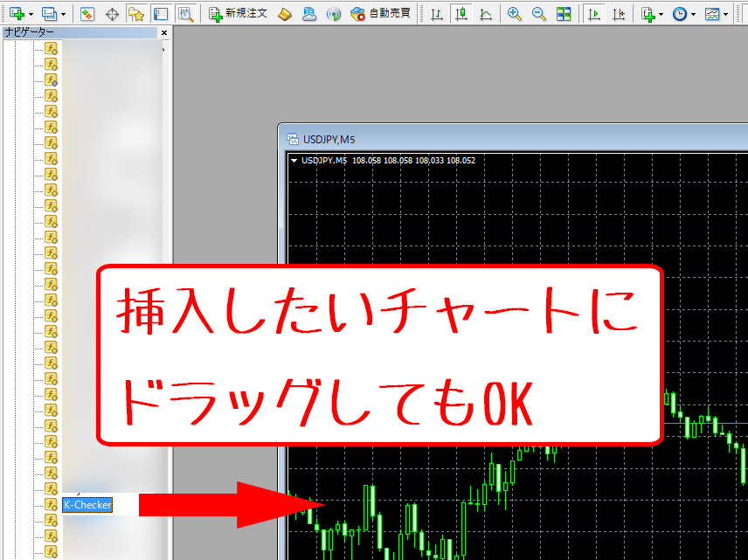The image size is (748, 560).
Task: Expand the one-click trading triangle in chart
Action: (x=294, y=161)
